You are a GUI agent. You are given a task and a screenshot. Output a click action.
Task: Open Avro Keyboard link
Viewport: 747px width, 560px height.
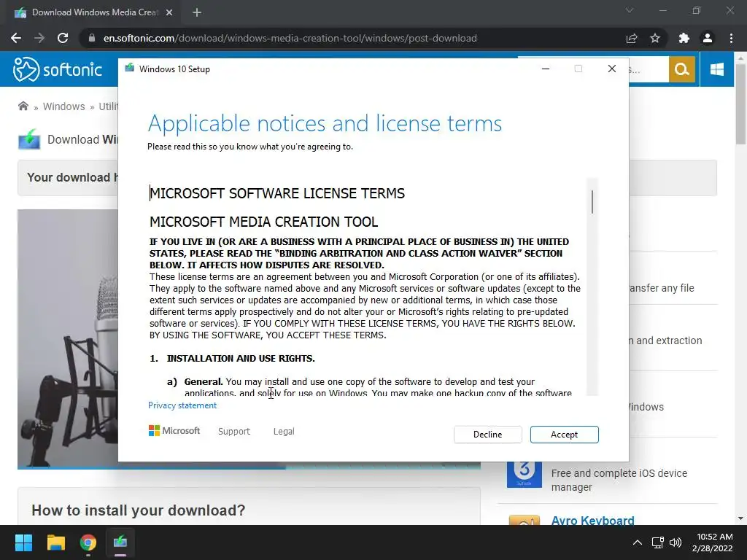(592, 520)
